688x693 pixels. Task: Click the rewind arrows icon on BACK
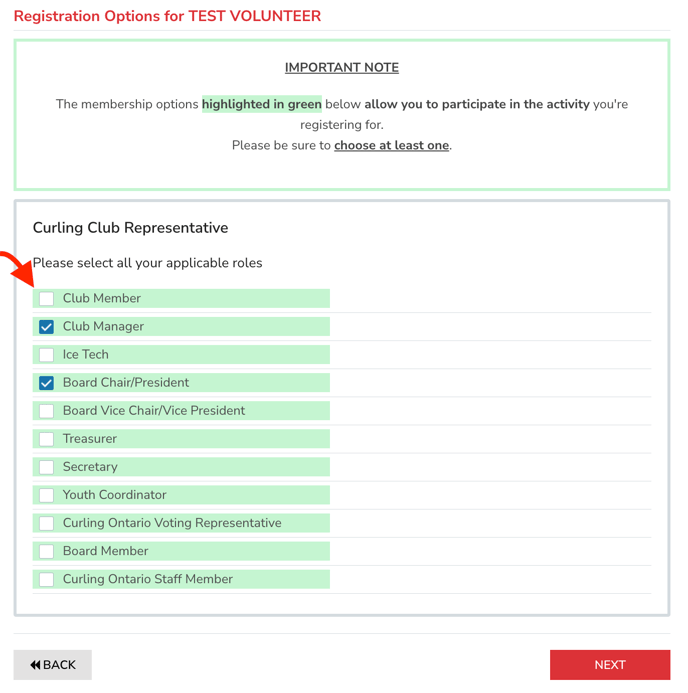(35, 665)
